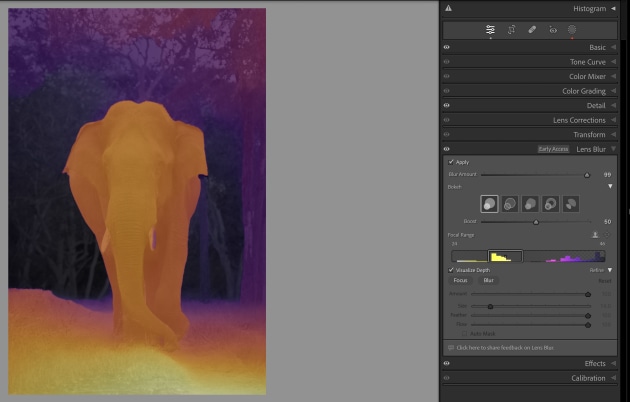Toggle Lens Corrections panel eye visibility

click(446, 120)
